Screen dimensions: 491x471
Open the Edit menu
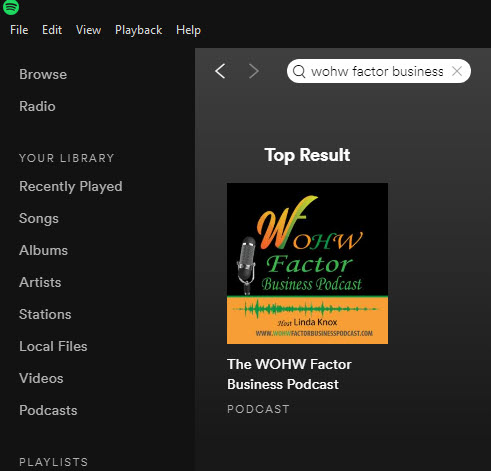tap(52, 30)
